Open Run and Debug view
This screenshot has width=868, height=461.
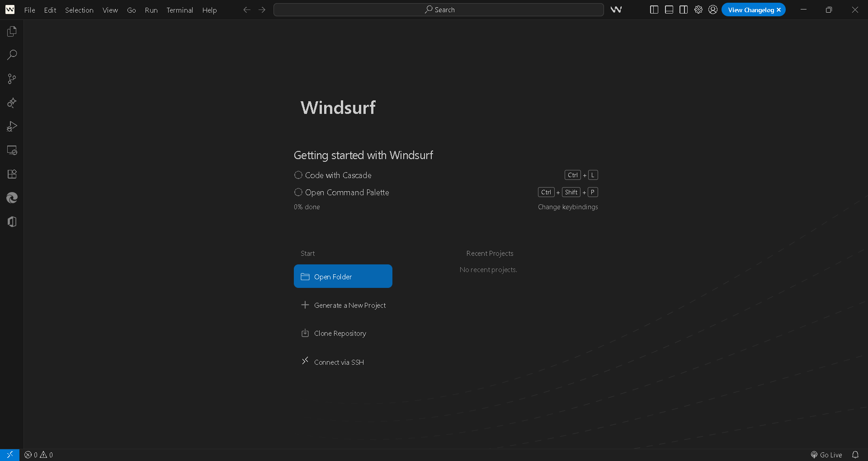pyautogui.click(x=12, y=127)
